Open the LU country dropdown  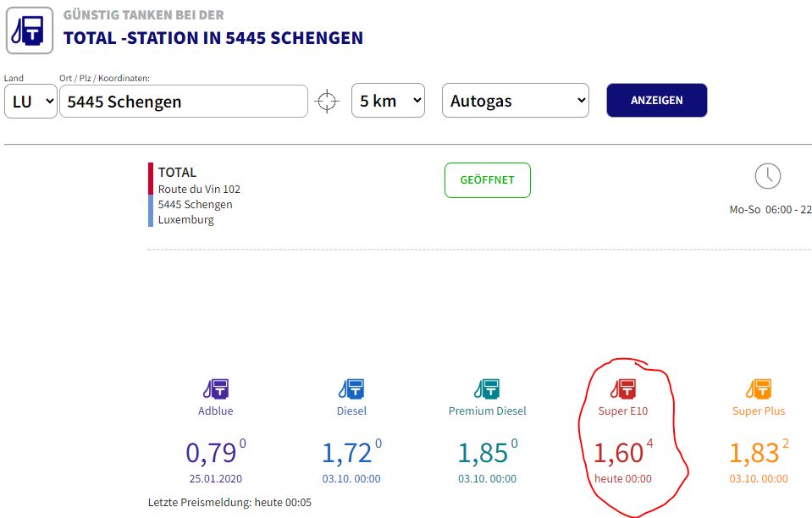click(30, 102)
